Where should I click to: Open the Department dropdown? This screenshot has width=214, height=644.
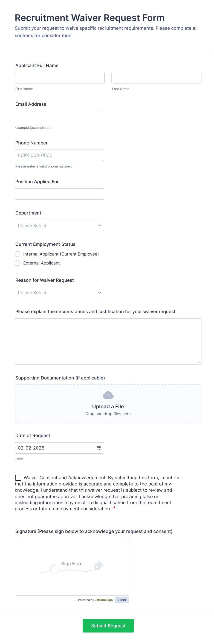coord(59,226)
